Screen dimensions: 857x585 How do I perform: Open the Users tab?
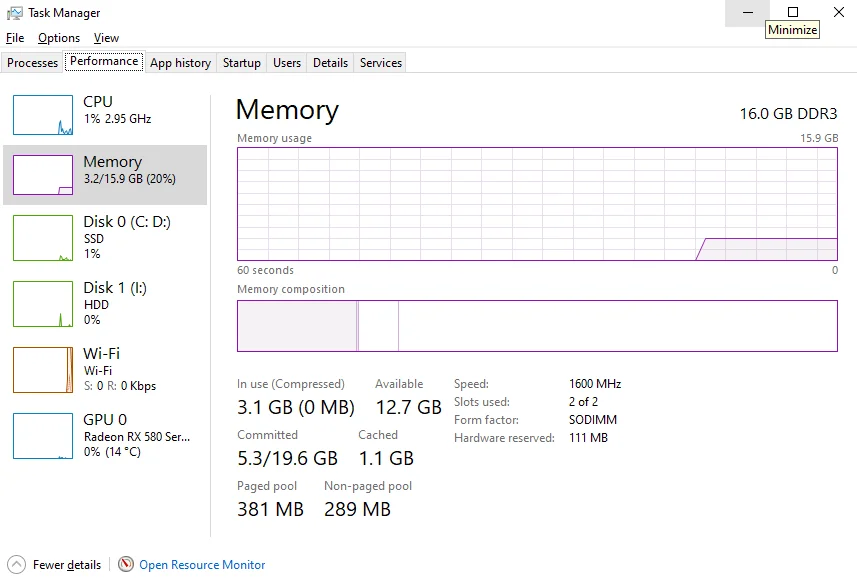(287, 63)
